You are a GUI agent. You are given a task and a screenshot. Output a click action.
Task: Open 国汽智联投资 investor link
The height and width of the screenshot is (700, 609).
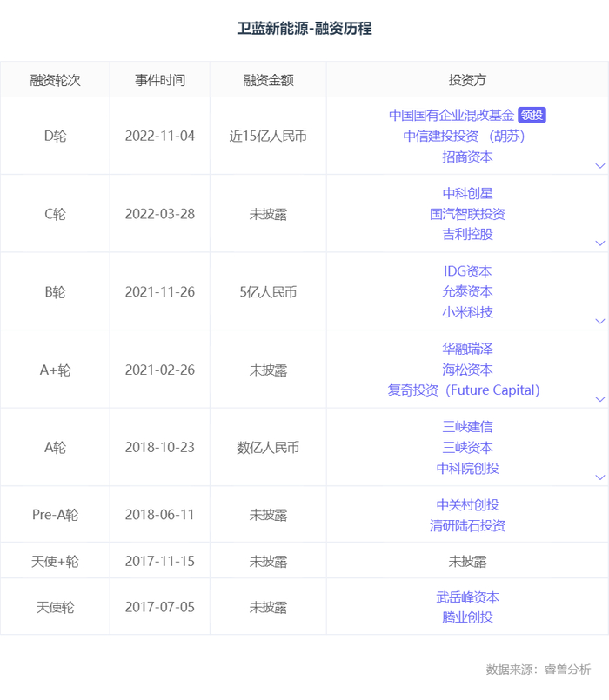pyautogui.click(x=467, y=214)
